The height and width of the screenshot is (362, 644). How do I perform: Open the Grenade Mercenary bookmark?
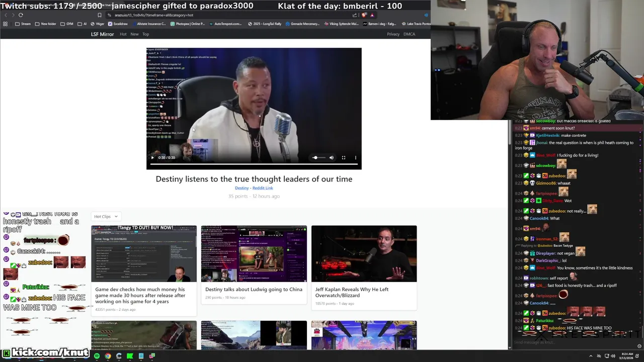click(x=302, y=24)
